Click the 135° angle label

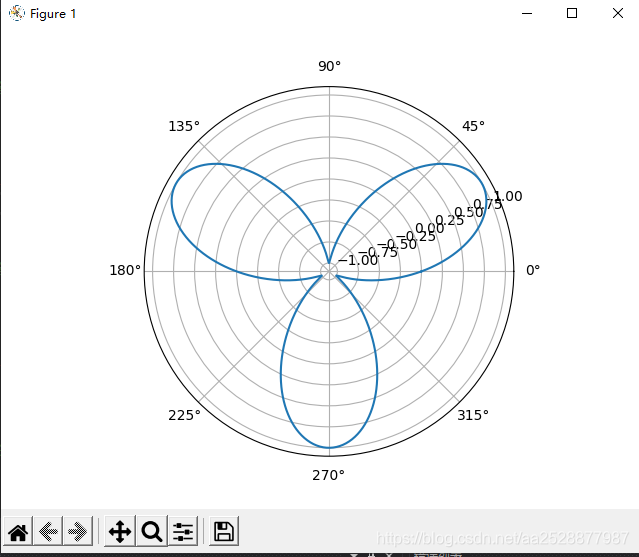[x=184, y=126]
